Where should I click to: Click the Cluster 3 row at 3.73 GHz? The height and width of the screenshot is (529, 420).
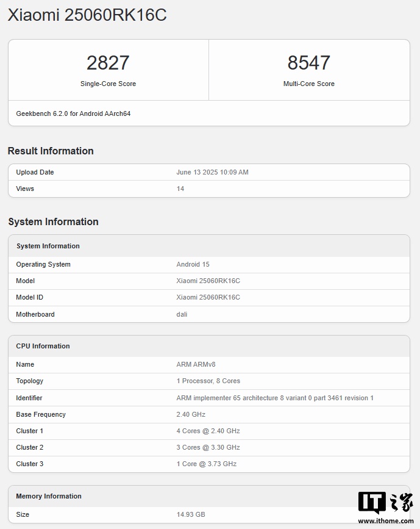click(x=206, y=464)
